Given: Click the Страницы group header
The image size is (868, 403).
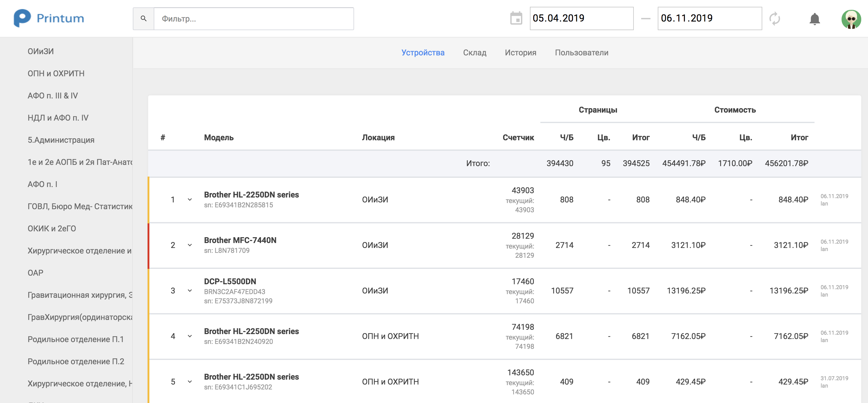Looking at the screenshot, I should [598, 110].
